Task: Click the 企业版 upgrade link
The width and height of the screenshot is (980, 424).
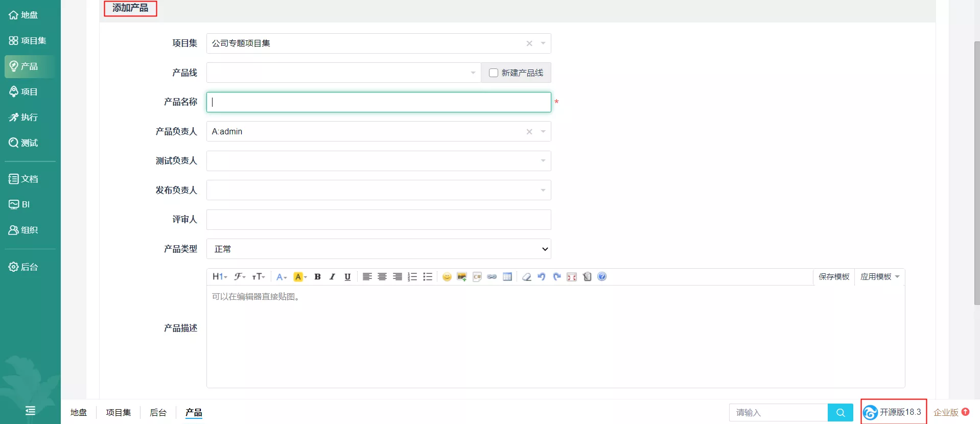Action: pos(951,412)
